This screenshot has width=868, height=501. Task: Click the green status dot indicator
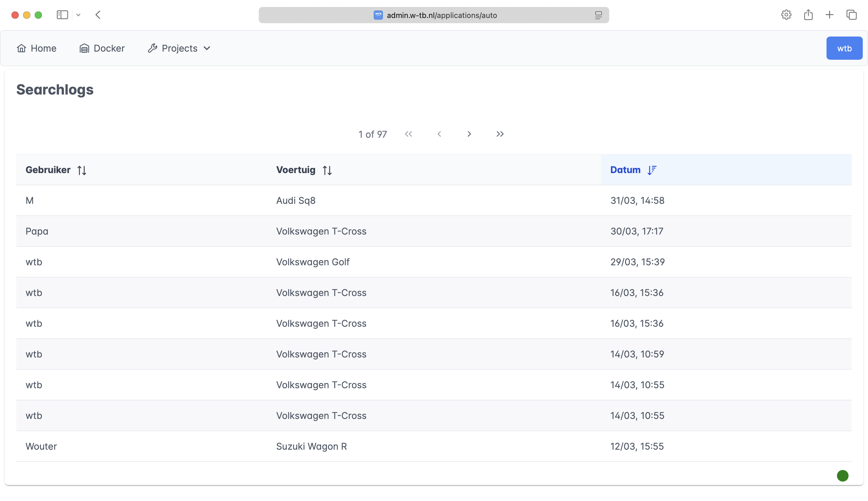click(x=842, y=476)
